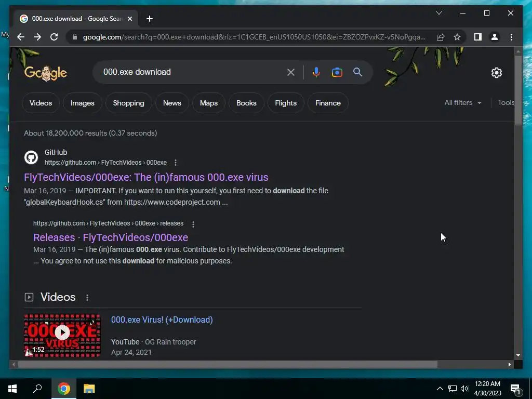Click the scroll left arrow
The width and height of the screenshot is (532, 399).
click(x=14, y=365)
